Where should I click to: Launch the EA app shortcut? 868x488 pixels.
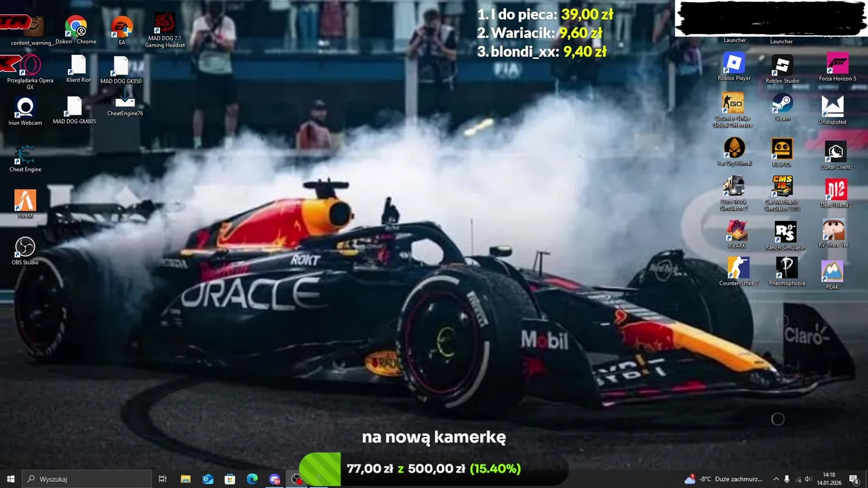click(122, 30)
